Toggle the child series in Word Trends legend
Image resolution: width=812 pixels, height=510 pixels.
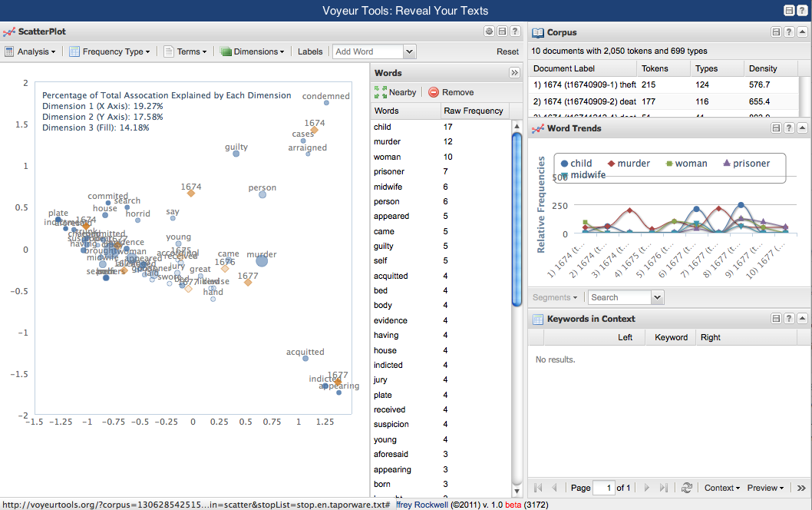point(576,164)
